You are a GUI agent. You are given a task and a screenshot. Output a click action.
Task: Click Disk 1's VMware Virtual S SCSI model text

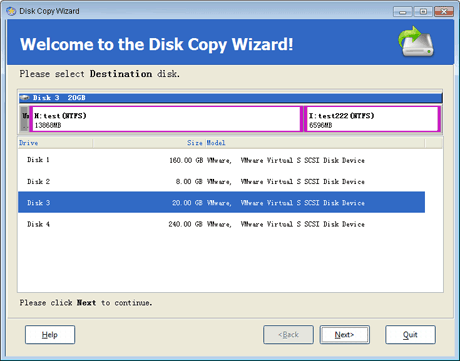tap(286, 160)
